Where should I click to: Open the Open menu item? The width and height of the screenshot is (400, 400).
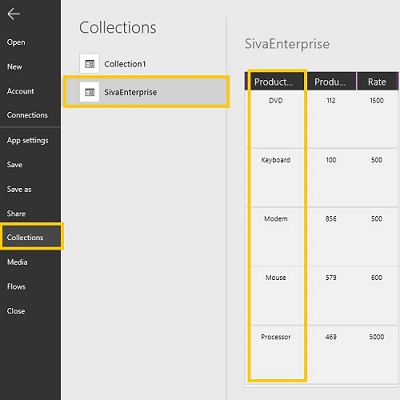tap(16, 42)
